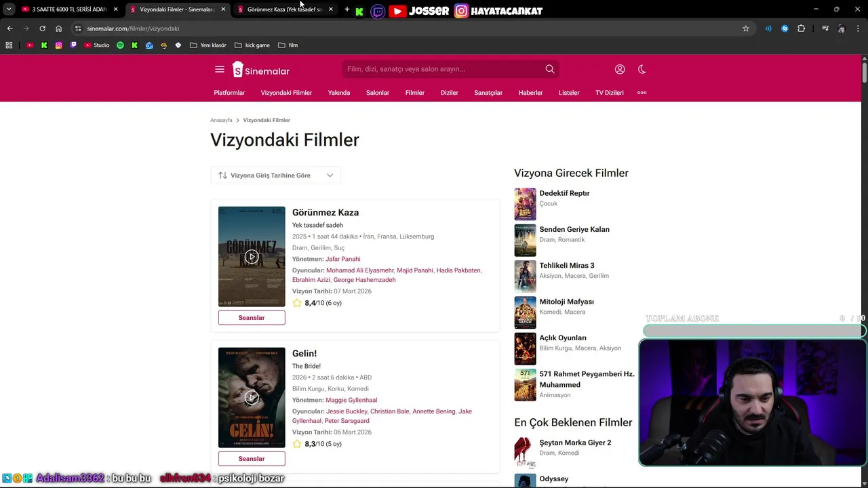The image size is (868, 488).
Task: Click the browser home button
Action: [x=59, y=28]
